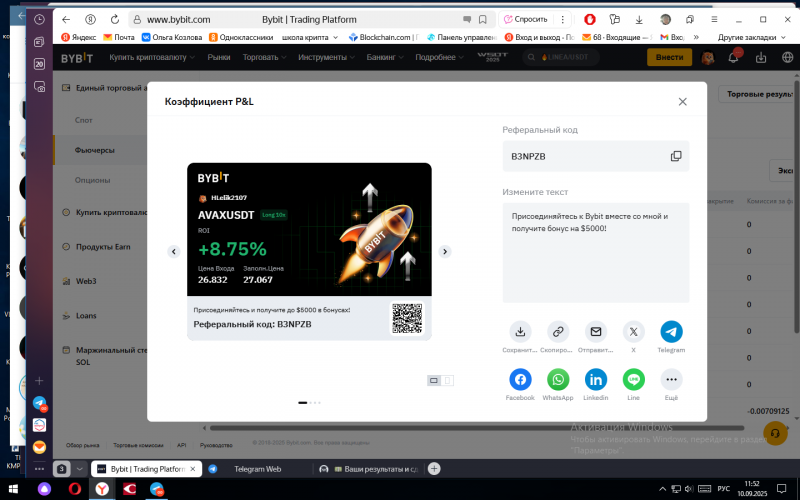Screen dimensions: 800x500
Task: Open the support headset chat button
Action: [x=775, y=434]
